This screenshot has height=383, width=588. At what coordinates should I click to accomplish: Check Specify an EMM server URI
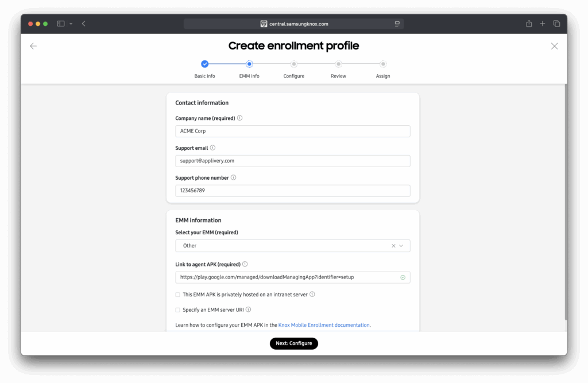[x=178, y=310]
